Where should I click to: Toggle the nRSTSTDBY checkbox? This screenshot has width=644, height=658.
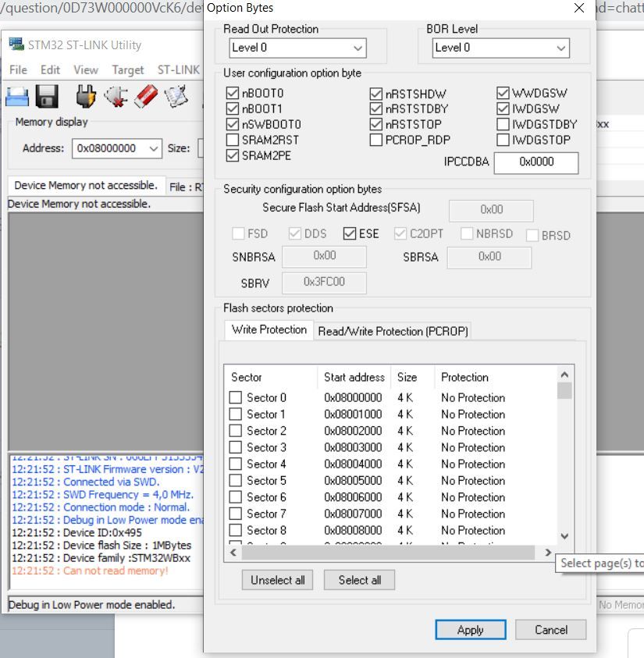[x=376, y=108]
